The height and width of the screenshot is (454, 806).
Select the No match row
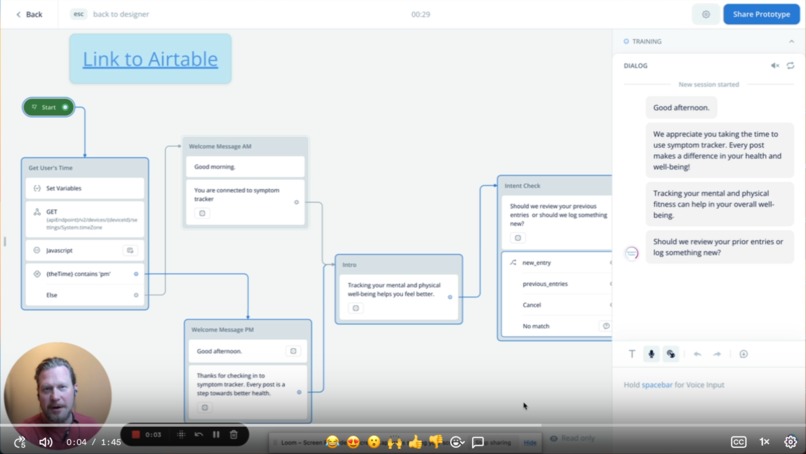pyautogui.click(x=557, y=326)
